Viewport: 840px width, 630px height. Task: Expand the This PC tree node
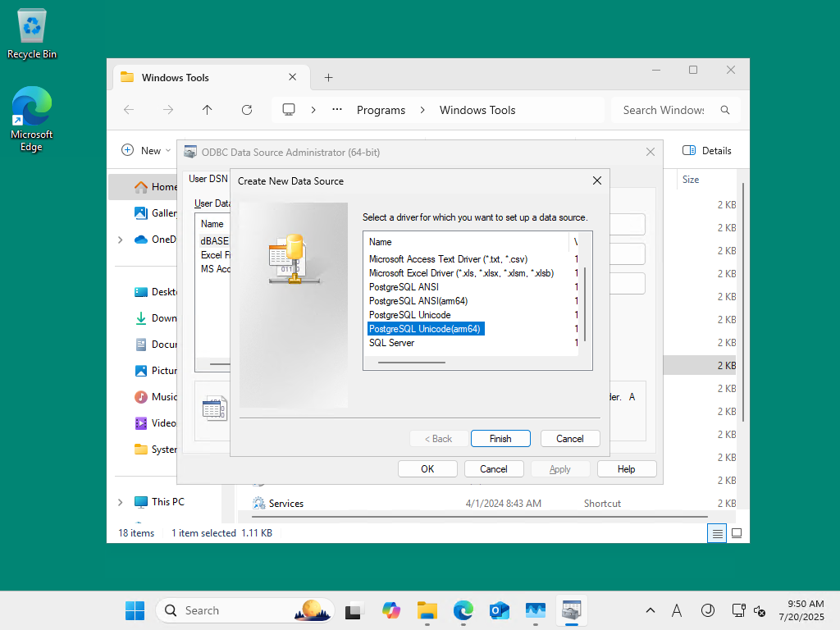coord(121,502)
